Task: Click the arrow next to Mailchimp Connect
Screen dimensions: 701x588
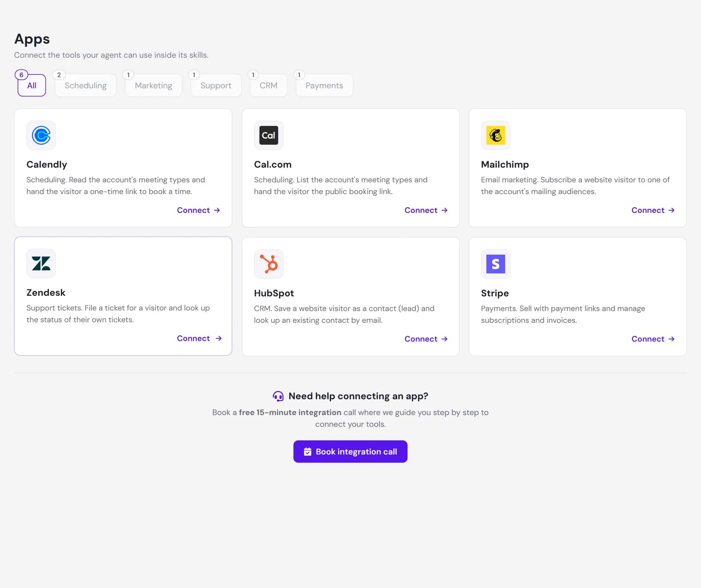Action: coord(672,210)
